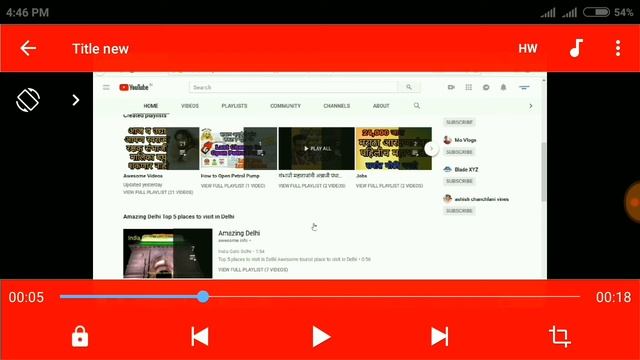The height and width of the screenshot is (360, 640).
Task: Click 'ashish chanchlani vines' channel name
Action: [482, 199]
